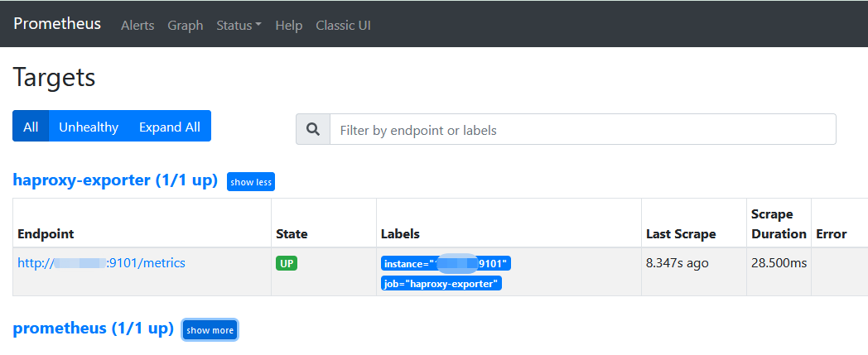868x355 pixels.
Task: Toggle Expand All targets
Action: [170, 126]
